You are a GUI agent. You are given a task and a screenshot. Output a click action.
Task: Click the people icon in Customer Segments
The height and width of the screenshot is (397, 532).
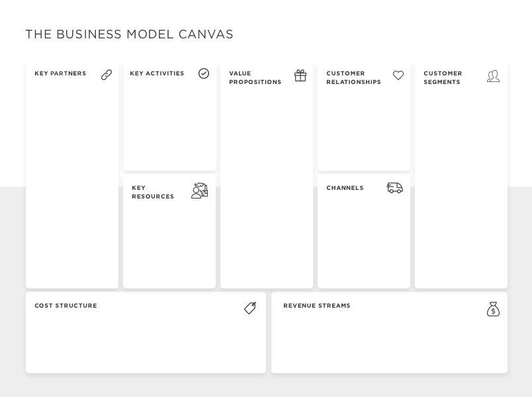coord(494,76)
